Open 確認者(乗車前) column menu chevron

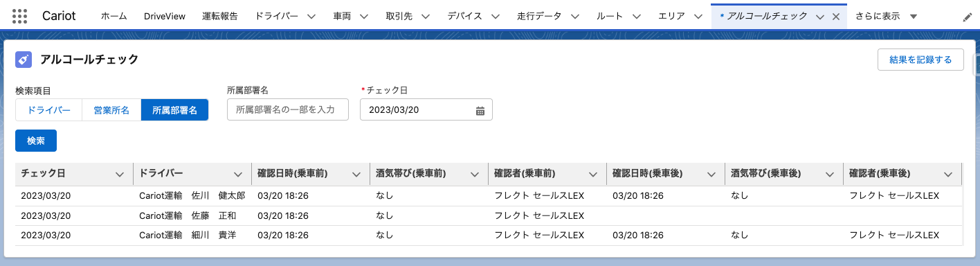click(x=593, y=175)
